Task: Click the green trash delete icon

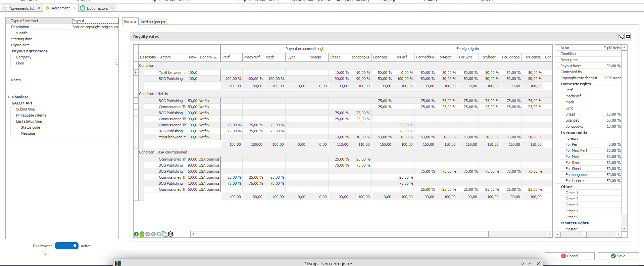Action: click(x=142, y=234)
